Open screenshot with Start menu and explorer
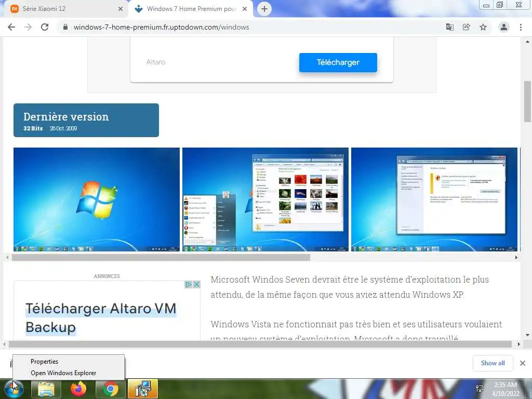Viewport: 532px width, 399px height. 265,199
